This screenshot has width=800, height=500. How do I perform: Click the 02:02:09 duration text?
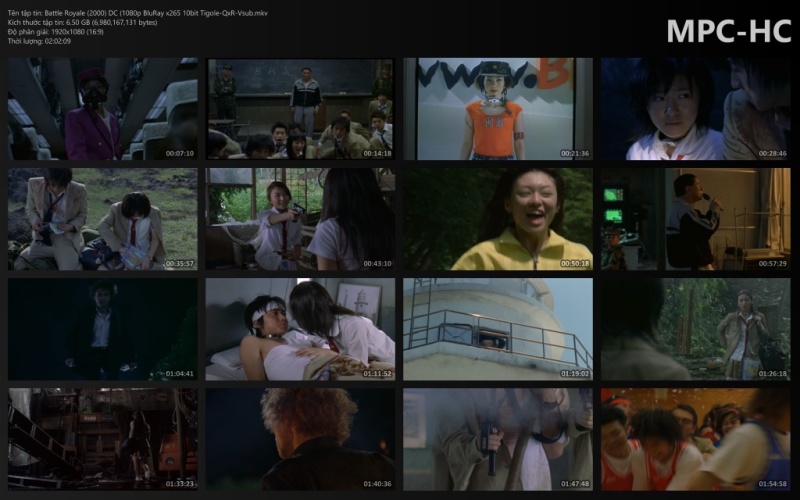click(x=39, y=41)
